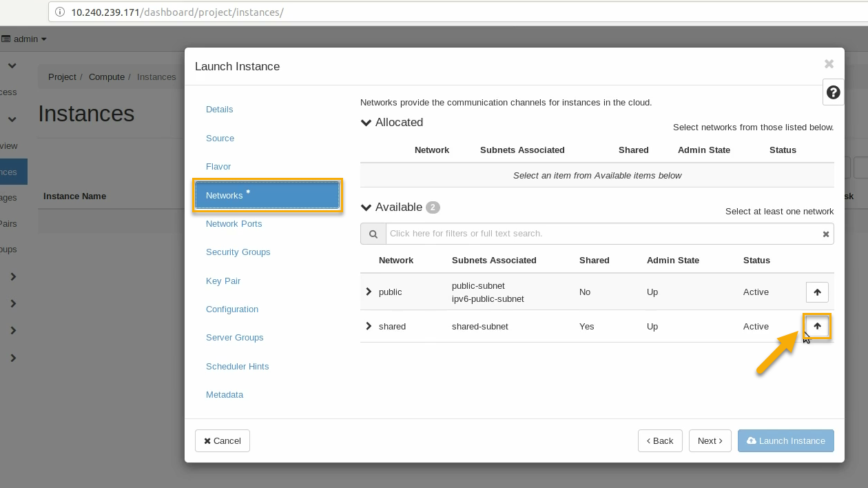
Task: Collapse the Allocated section
Action: click(366, 123)
